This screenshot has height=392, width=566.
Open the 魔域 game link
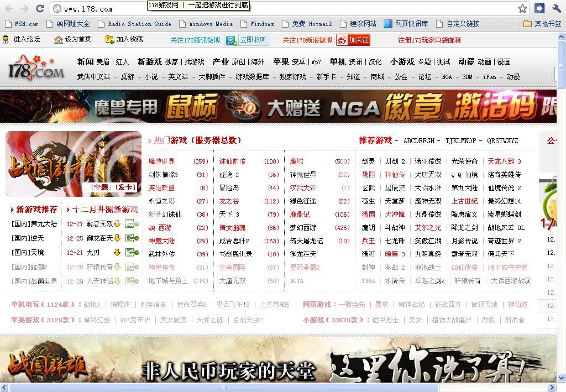296,161
